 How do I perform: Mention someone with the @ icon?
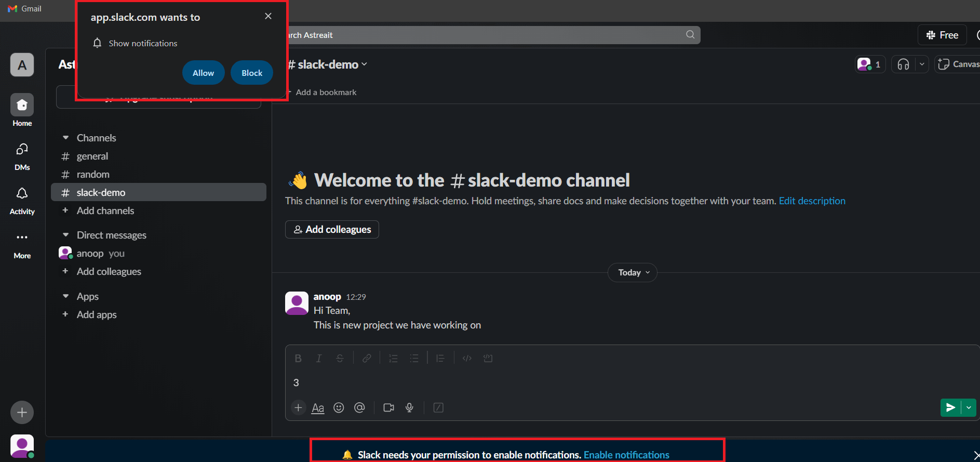(x=359, y=407)
